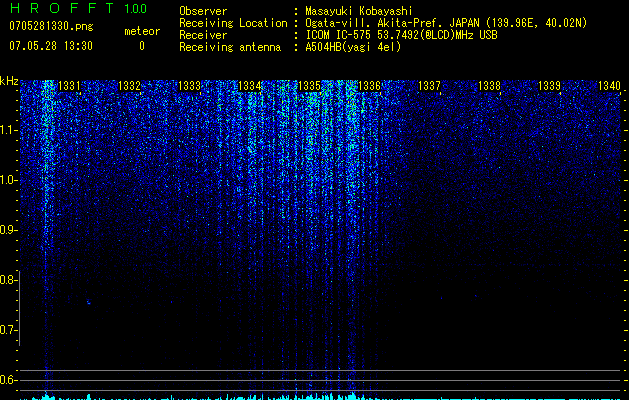
Task: Click the 1335 time marker
Action: click(x=310, y=86)
